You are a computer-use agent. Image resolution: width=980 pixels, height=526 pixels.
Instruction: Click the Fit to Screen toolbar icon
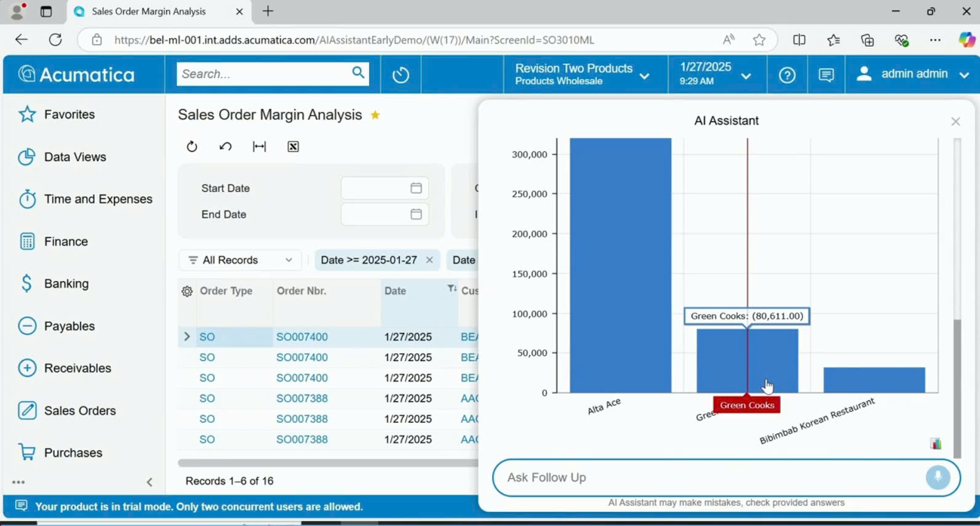coord(260,146)
